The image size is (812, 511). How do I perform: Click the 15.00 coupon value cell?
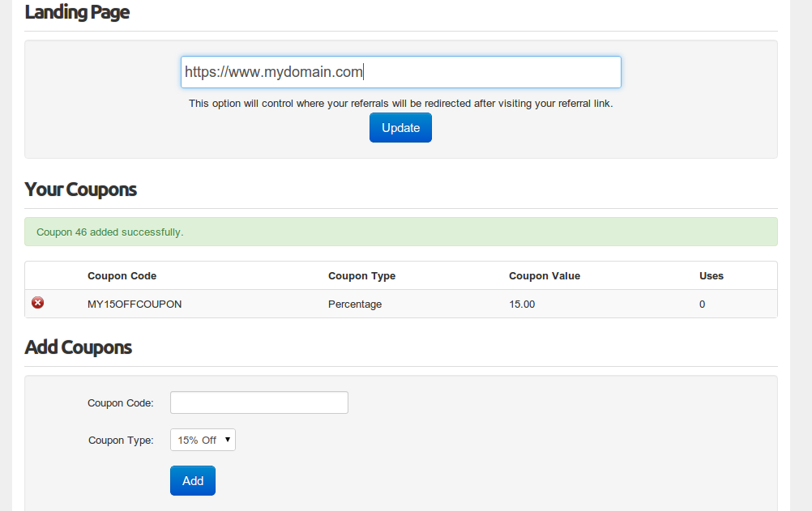click(522, 304)
